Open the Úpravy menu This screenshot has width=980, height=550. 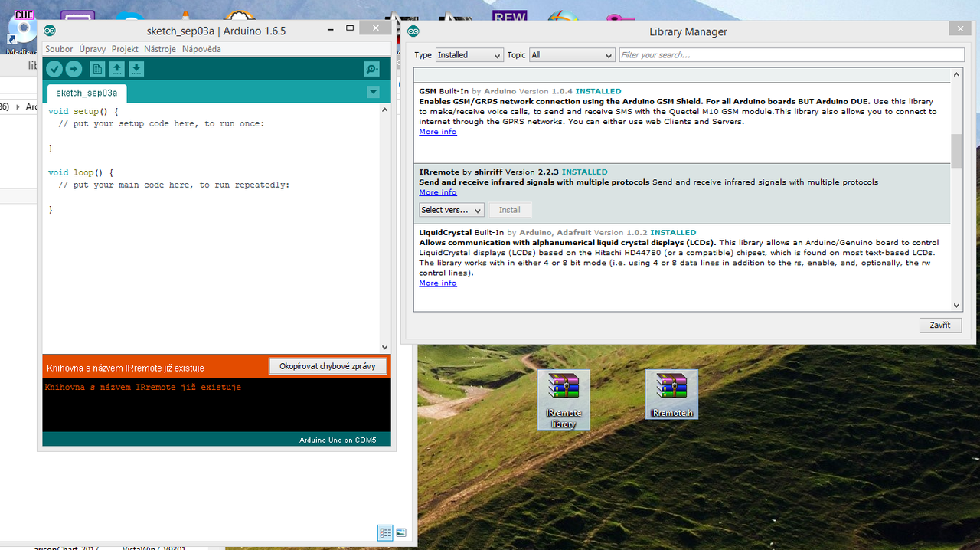point(93,49)
